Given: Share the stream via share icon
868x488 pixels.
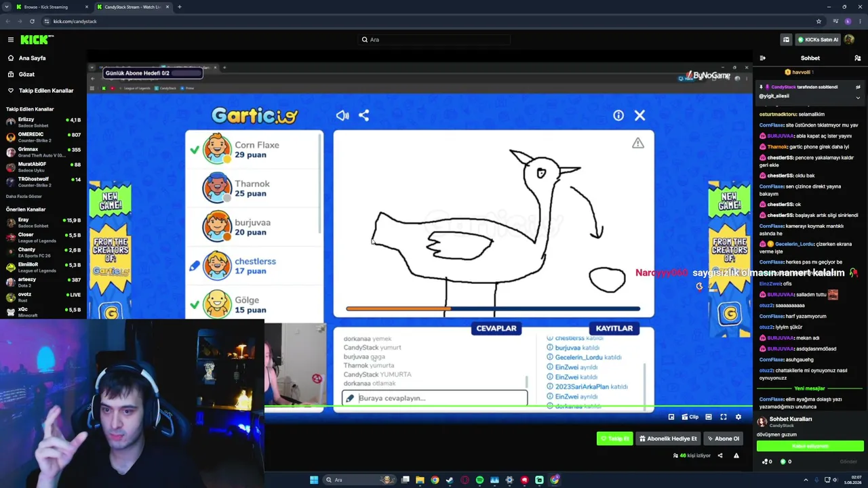Looking at the screenshot, I should 720,455.
